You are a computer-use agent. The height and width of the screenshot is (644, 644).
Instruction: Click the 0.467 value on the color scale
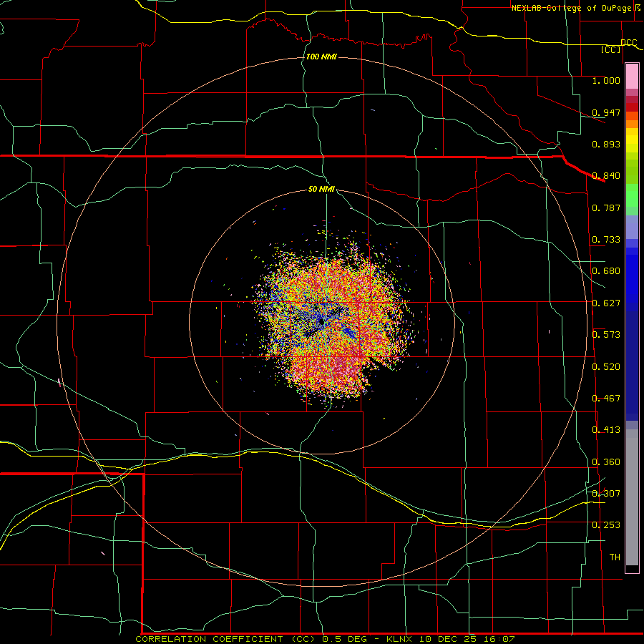(606, 399)
